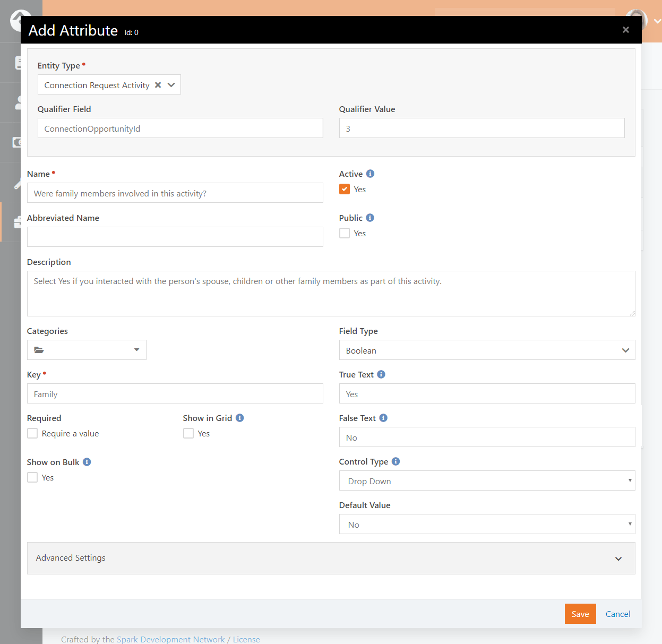Check the Require a value checkbox
The image size is (662, 644).
coord(32,433)
